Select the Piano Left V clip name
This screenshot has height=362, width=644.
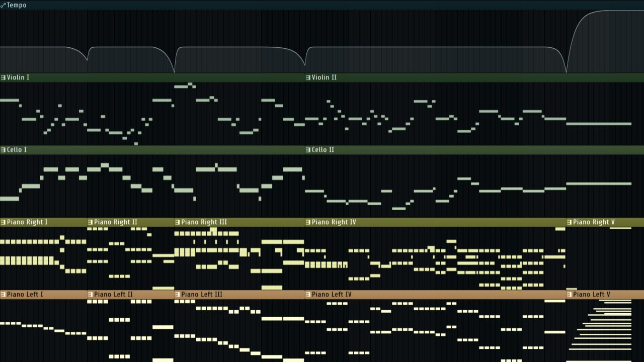[592, 295]
